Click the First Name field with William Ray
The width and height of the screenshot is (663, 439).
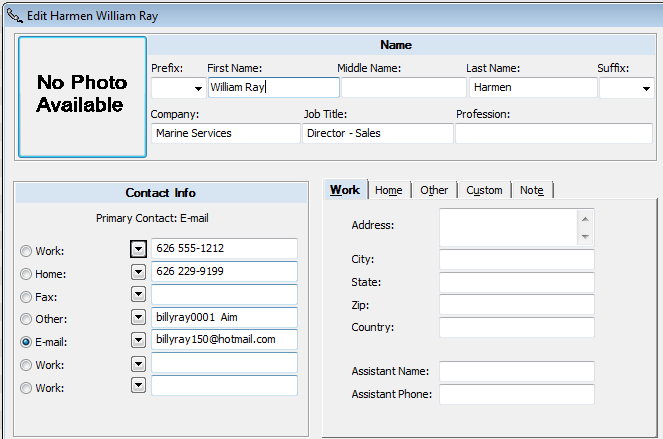coord(274,88)
